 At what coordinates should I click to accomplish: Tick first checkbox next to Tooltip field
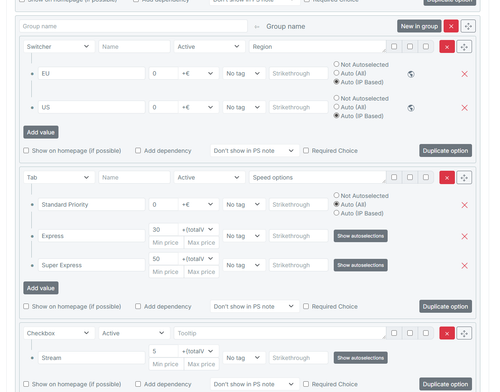coord(394,333)
